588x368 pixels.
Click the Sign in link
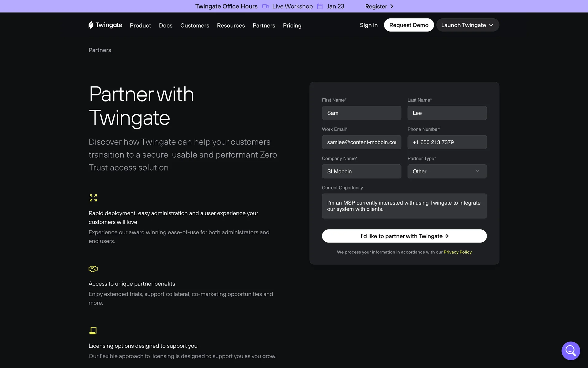coord(368,25)
